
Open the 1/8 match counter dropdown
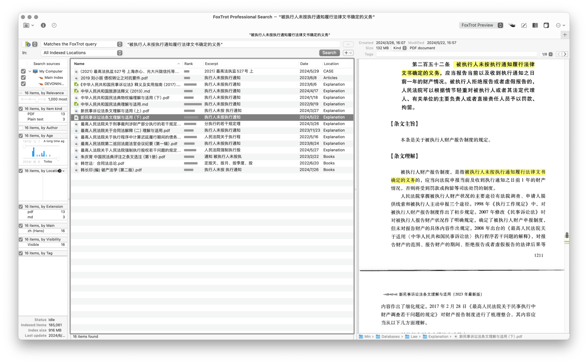pos(547,54)
